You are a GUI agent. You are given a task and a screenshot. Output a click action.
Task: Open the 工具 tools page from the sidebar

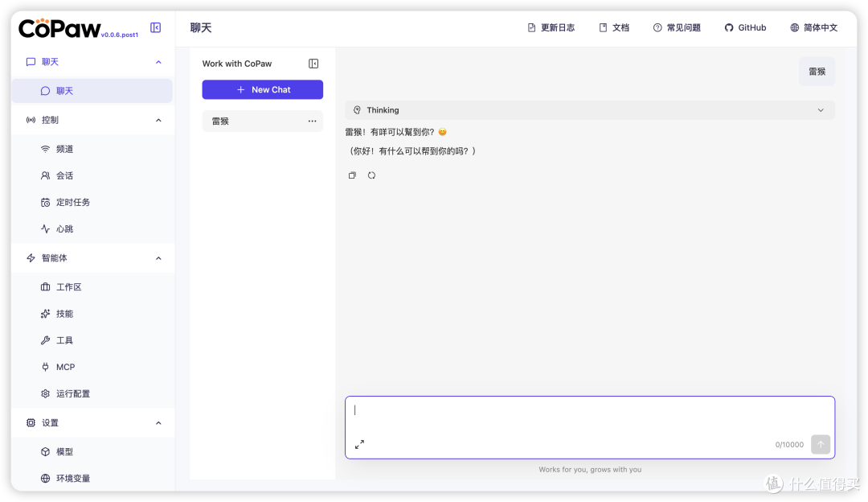click(x=64, y=339)
